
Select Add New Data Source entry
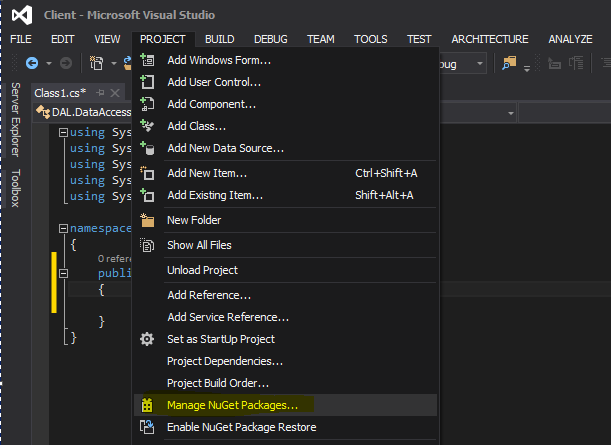click(286, 148)
